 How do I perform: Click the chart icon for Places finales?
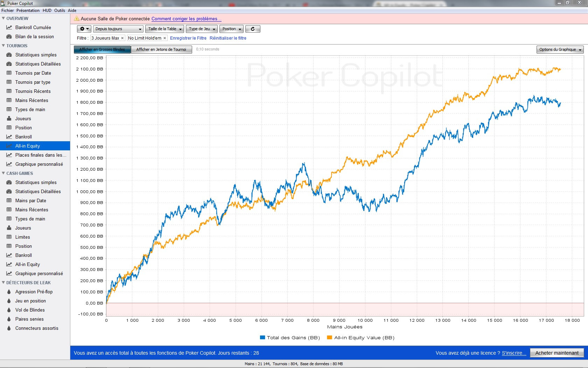pyautogui.click(x=9, y=155)
